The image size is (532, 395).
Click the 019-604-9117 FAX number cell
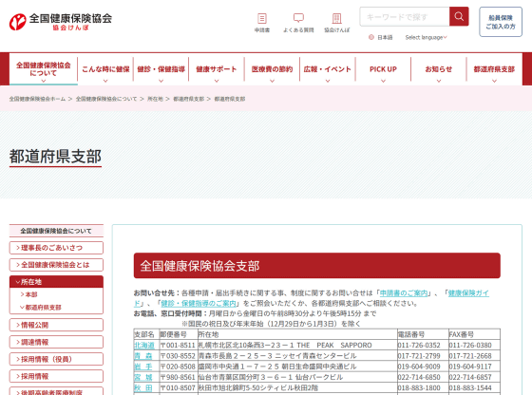pyautogui.click(x=474, y=367)
